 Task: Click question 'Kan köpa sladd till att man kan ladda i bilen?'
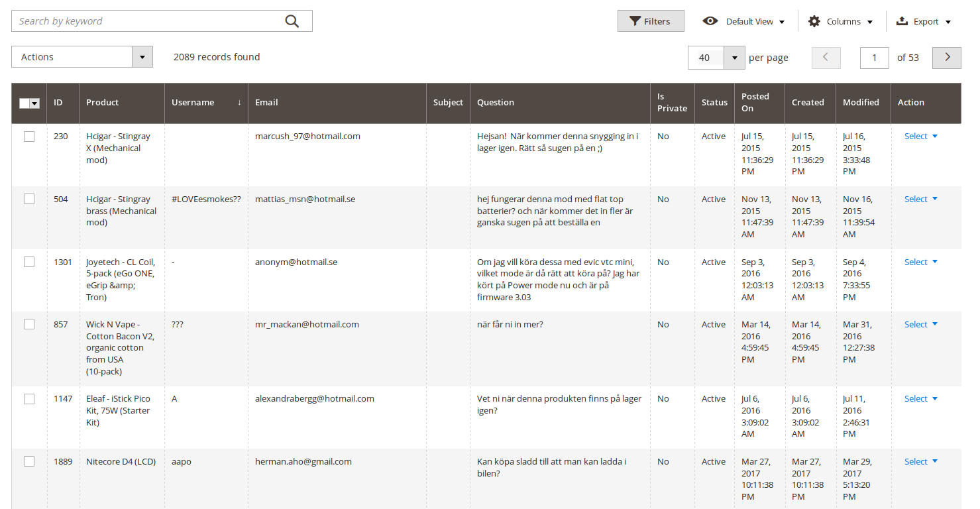click(552, 467)
